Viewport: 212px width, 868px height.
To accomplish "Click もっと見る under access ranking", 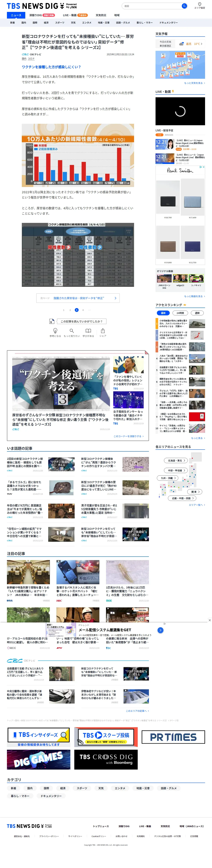I will pyautogui.click(x=198, y=438).
